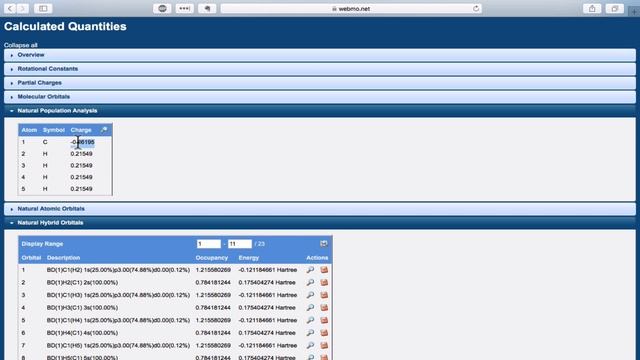
Task: Expand the Molecular Orbitals section
Action: coord(320,96)
